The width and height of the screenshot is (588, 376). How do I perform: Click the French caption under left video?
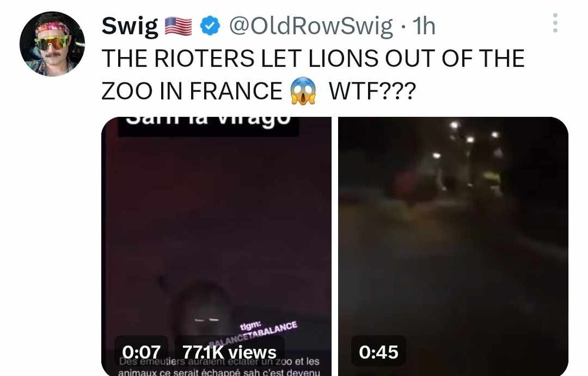(219, 367)
